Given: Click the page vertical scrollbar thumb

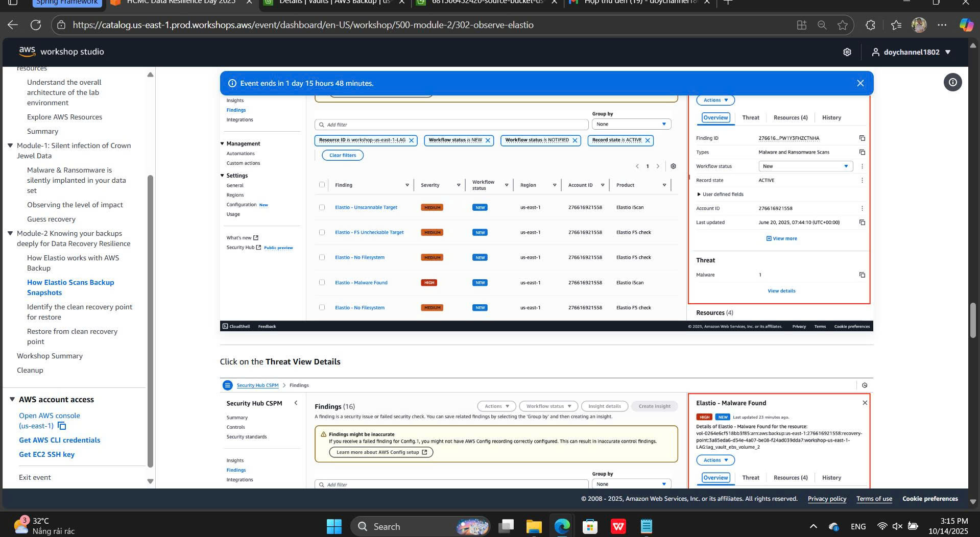Looking at the screenshot, I should (x=973, y=320).
